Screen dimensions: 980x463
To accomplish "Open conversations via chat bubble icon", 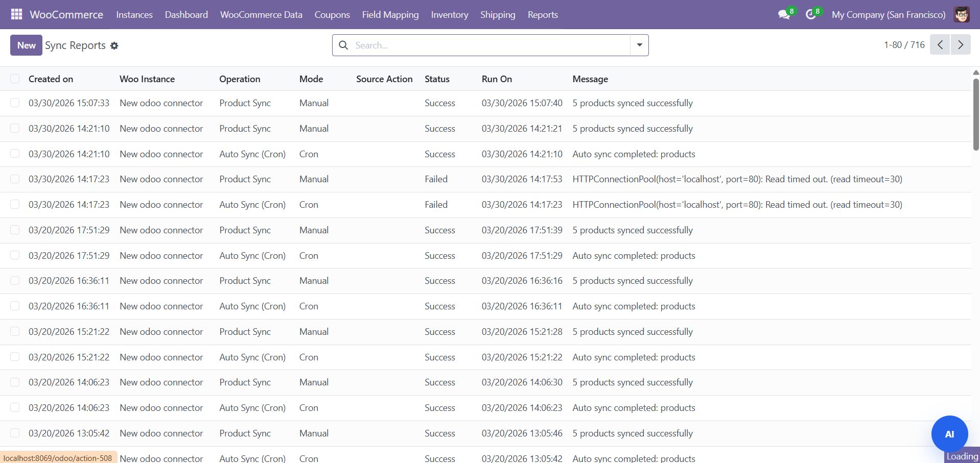I will tap(783, 14).
